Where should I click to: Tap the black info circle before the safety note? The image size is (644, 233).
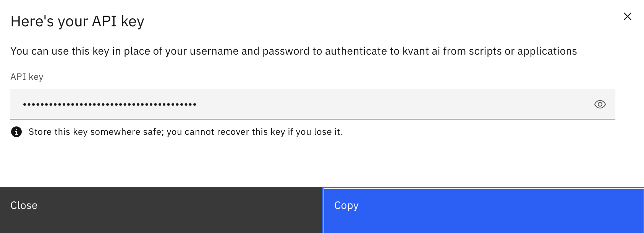(16, 131)
